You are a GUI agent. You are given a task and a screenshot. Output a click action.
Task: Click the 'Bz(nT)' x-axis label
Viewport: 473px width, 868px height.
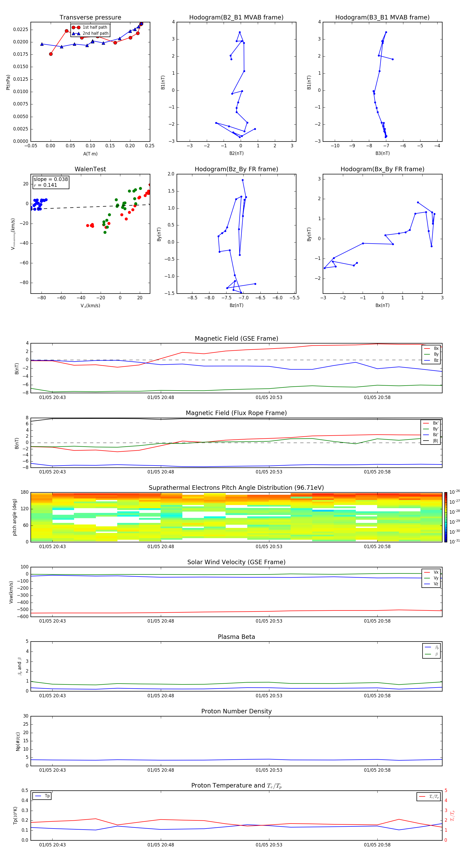click(x=236, y=305)
